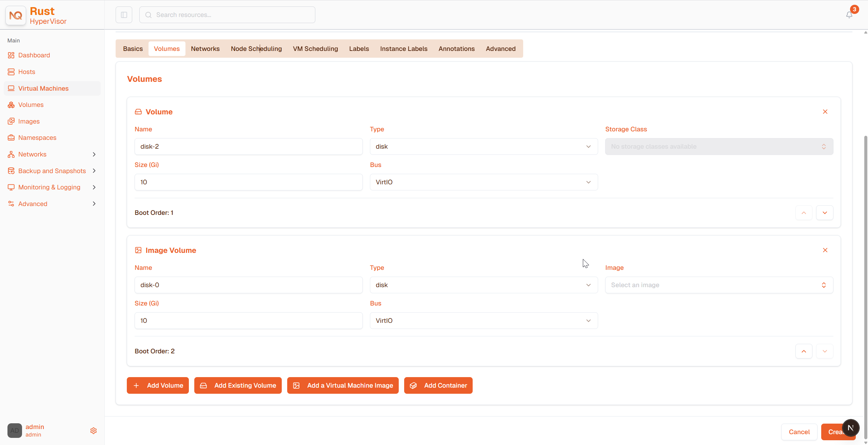The height and width of the screenshot is (445, 868).
Task: Remove the disk-2 Volume card
Action: tap(825, 112)
